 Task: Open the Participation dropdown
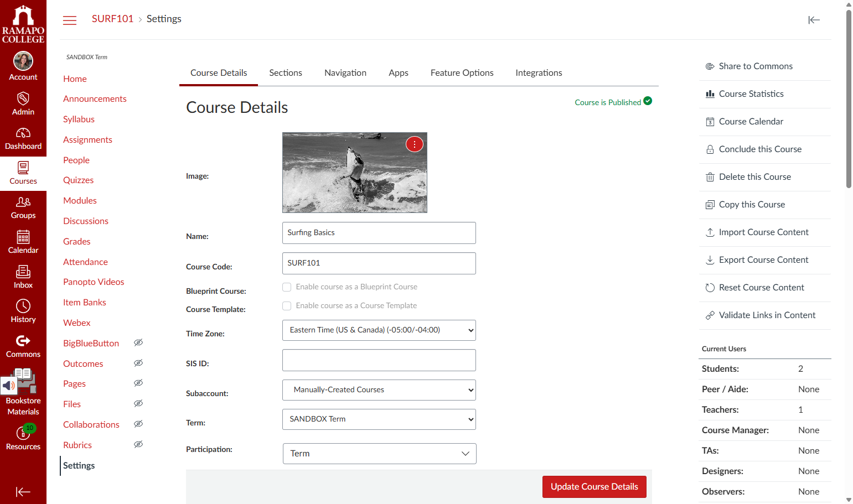coord(380,454)
